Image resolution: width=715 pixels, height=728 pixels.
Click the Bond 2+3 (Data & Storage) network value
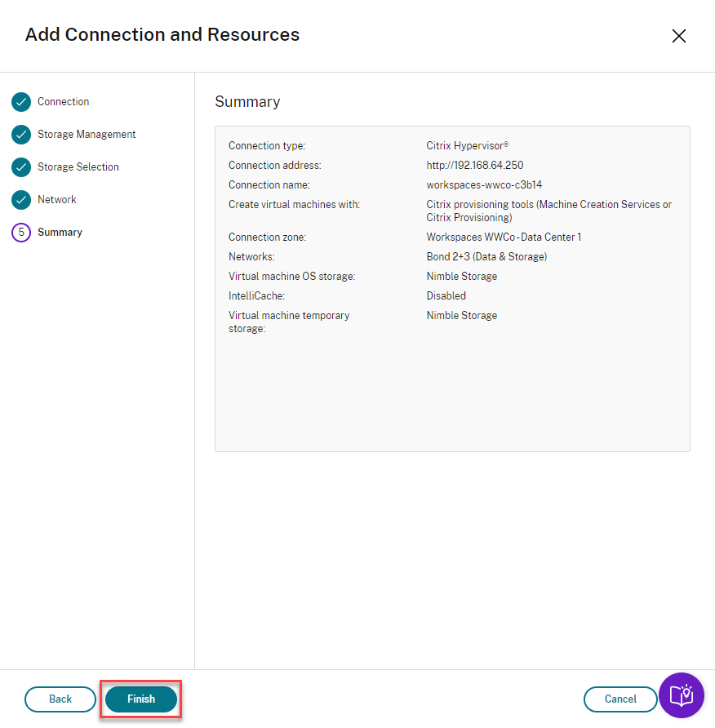coord(486,257)
